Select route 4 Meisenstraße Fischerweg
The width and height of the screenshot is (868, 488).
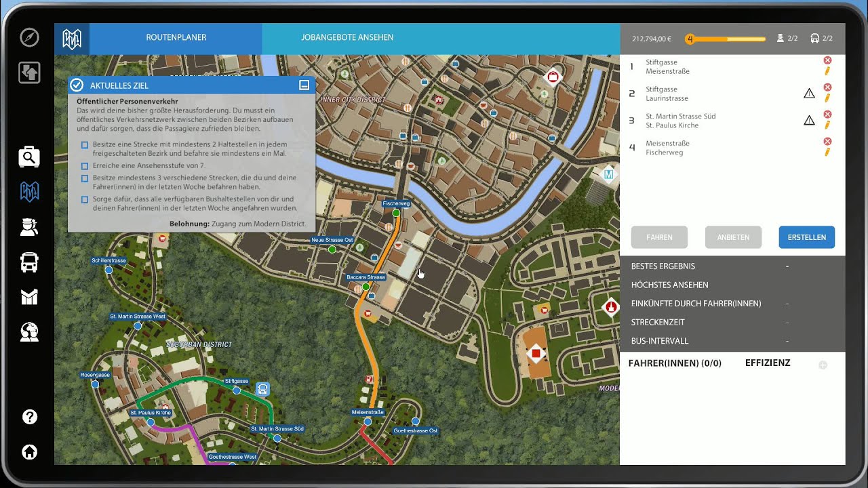(x=722, y=148)
